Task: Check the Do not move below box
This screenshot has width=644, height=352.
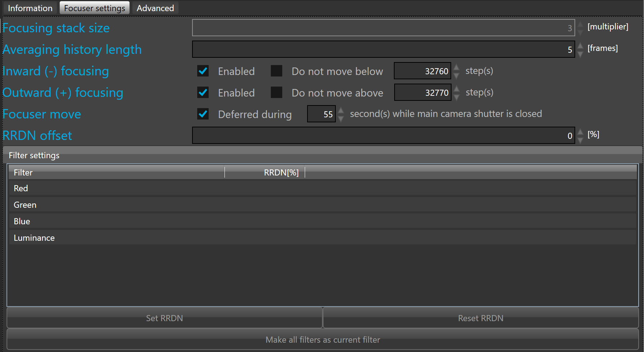Action: tap(276, 71)
